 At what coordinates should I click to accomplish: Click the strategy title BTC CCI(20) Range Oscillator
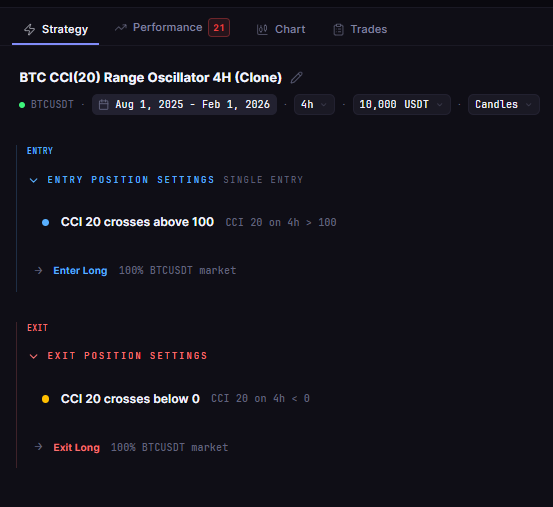(x=151, y=78)
